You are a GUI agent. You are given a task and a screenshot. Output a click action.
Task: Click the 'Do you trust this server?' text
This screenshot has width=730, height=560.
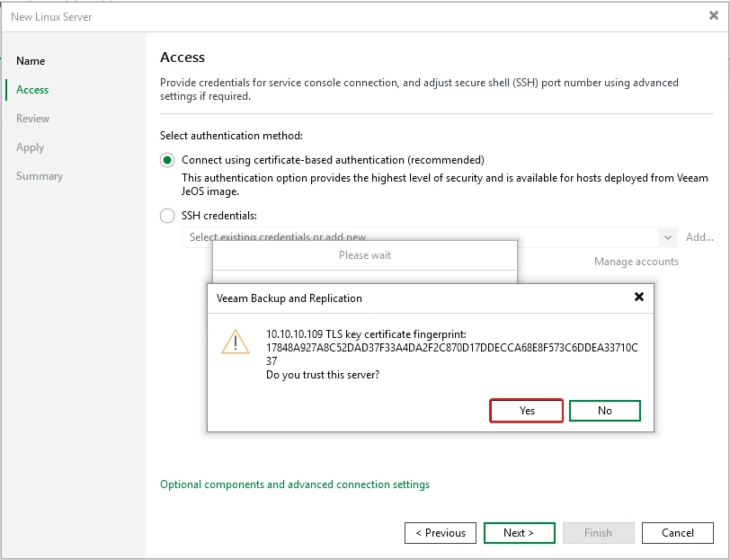point(323,375)
